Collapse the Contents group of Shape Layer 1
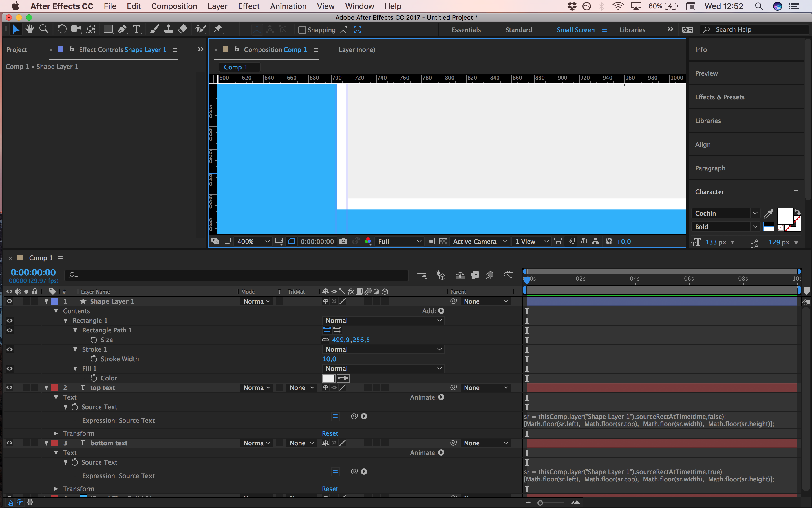Viewport: 812px width, 508px height. tap(56, 311)
